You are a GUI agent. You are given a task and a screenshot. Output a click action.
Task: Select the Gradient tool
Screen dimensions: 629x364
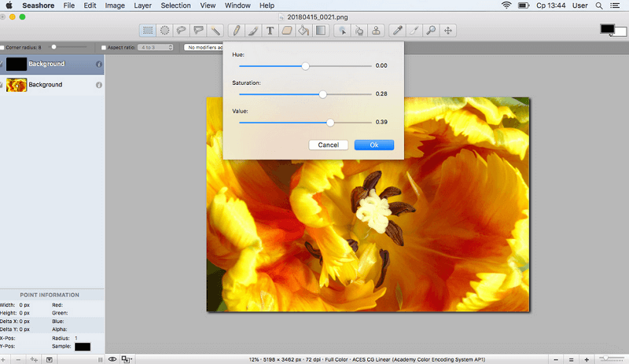321,31
